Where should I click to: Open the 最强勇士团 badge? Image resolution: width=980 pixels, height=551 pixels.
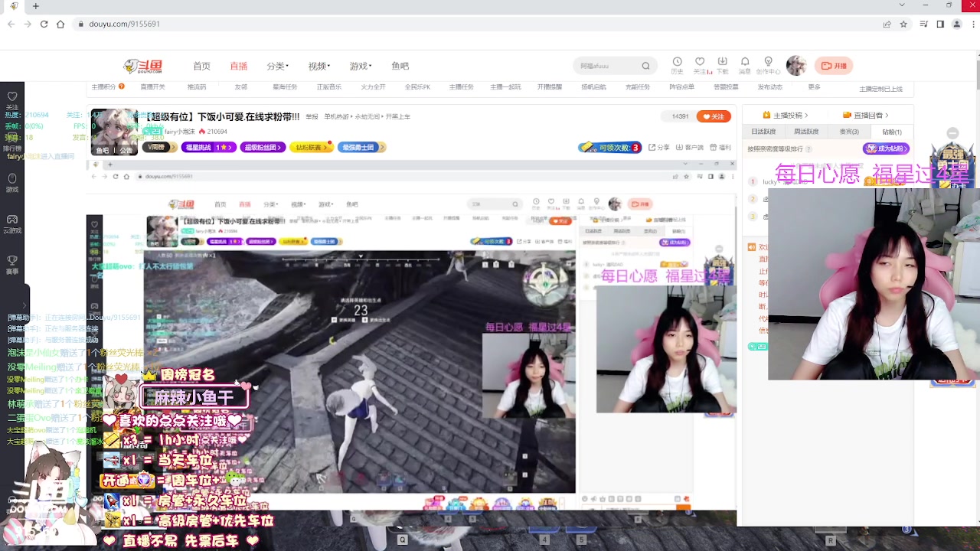pyautogui.click(x=361, y=147)
